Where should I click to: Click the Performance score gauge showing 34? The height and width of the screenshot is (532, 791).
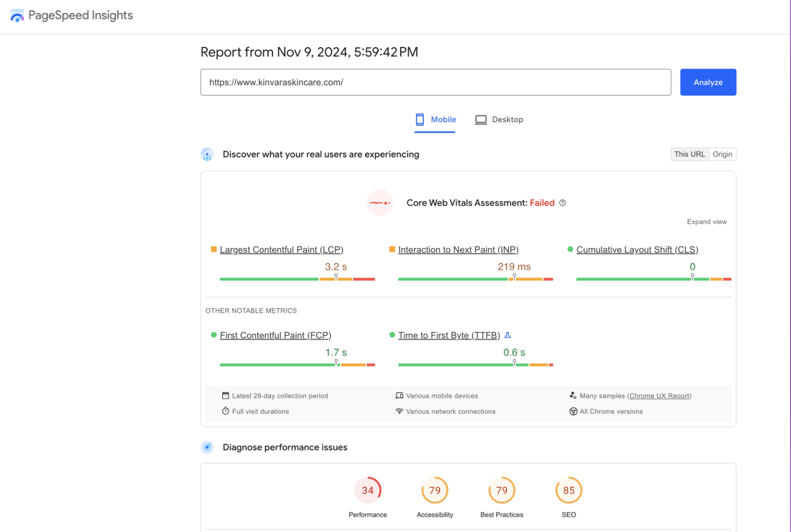[x=368, y=490]
